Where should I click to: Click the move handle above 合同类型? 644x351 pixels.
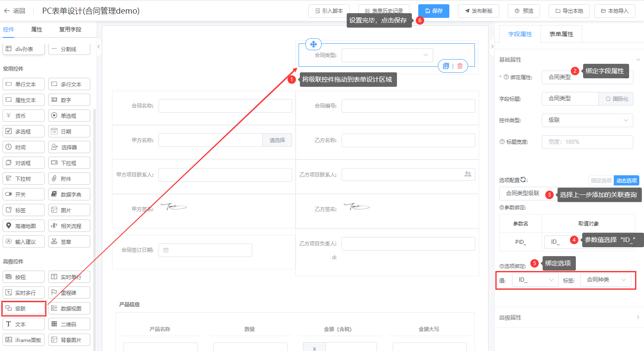point(313,44)
